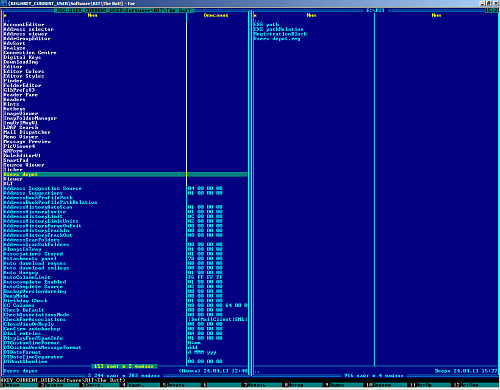
Task: Select the EXE path file in right panel
Action: point(266,25)
